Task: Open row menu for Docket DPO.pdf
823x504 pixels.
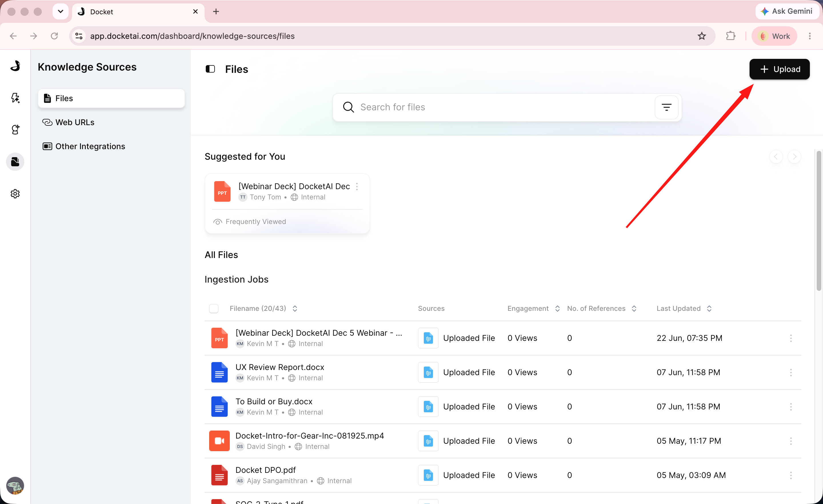Action: [x=791, y=475]
